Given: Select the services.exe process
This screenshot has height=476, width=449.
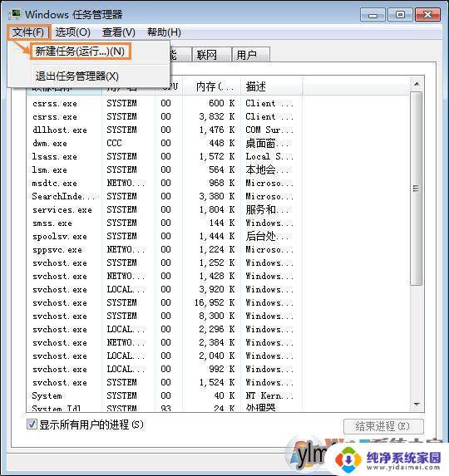Looking at the screenshot, I should tap(164, 209).
